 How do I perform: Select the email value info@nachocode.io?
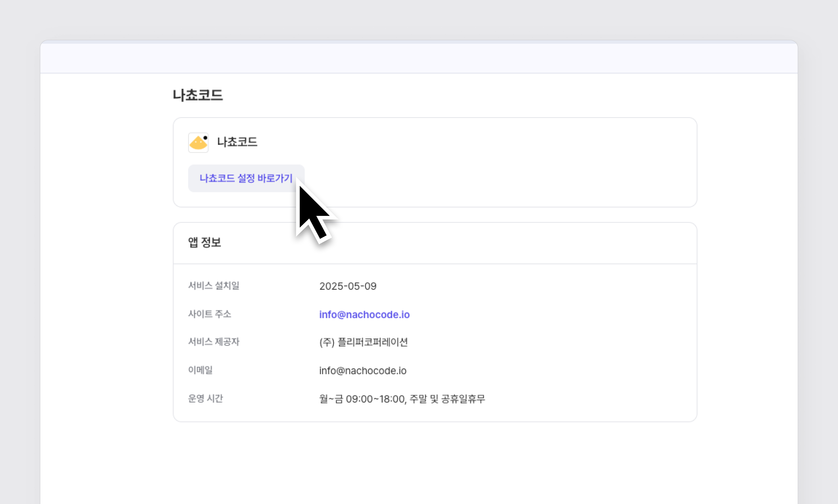pos(363,371)
